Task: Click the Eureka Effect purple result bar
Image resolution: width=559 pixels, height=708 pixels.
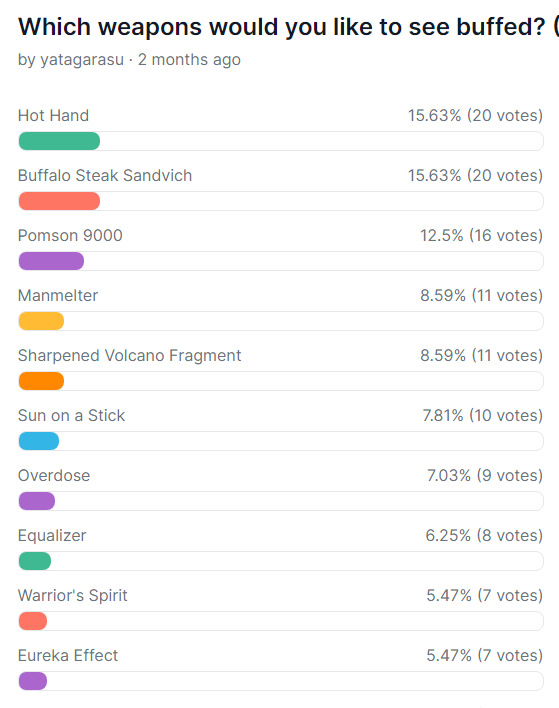Action: (x=33, y=681)
